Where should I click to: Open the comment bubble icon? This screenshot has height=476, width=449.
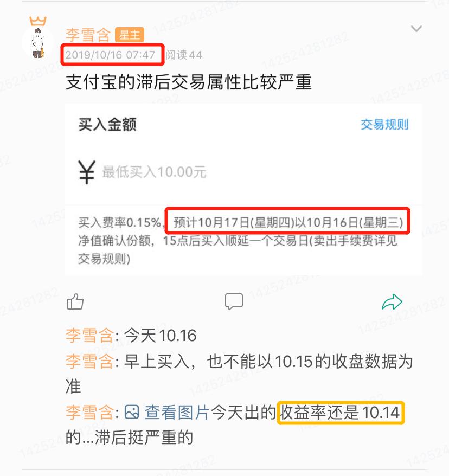click(234, 301)
